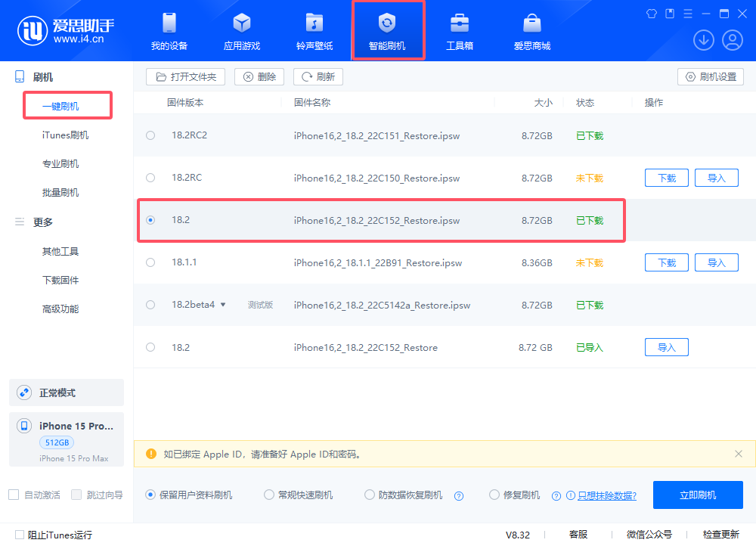Open the hamburger main menu icon
756x546 pixels.
click(x=686, y=12)
